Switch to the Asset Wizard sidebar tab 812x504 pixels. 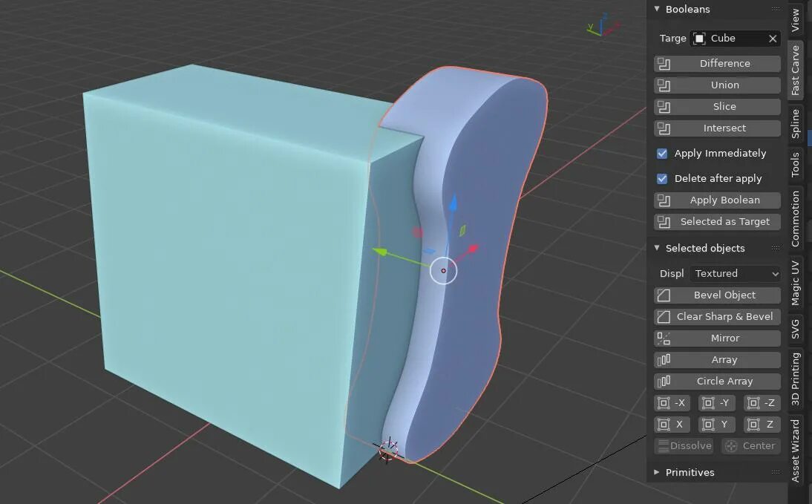pos(796,450)
